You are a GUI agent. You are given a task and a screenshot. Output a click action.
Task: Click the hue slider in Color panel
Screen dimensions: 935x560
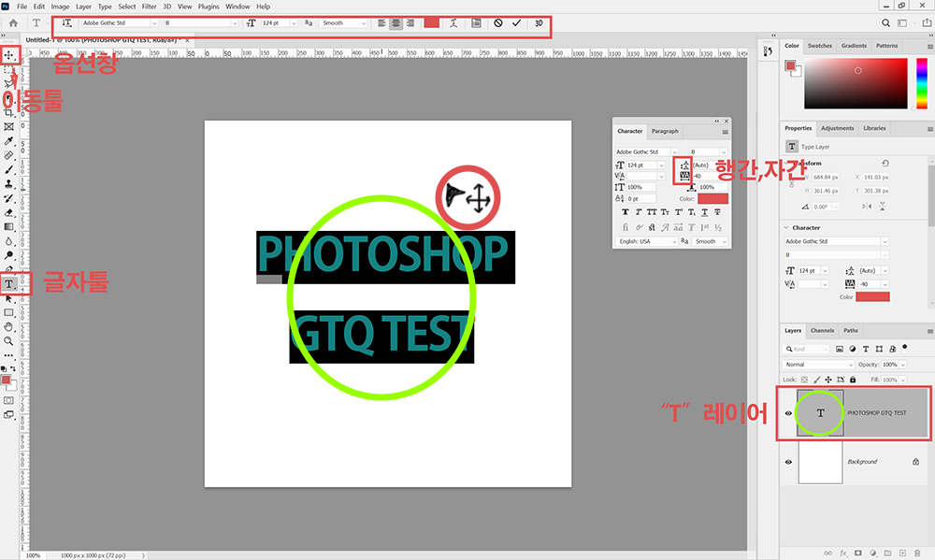[x=922, y=83]
